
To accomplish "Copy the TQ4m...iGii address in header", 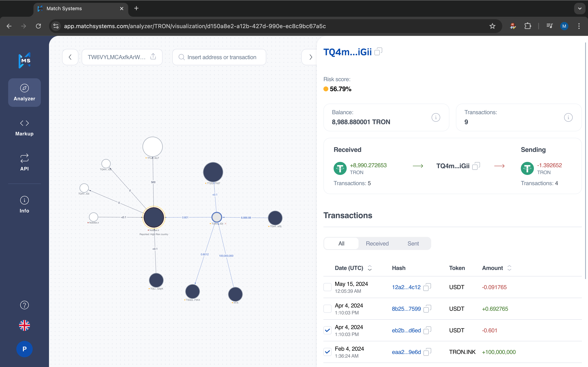I will pos(378,51).
